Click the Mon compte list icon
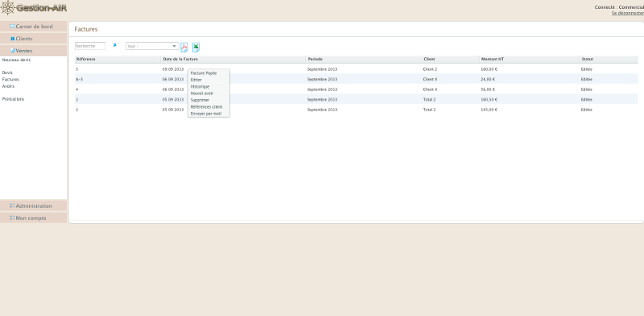644x316 pixels. pyautogui.click(x=12, y=218)
